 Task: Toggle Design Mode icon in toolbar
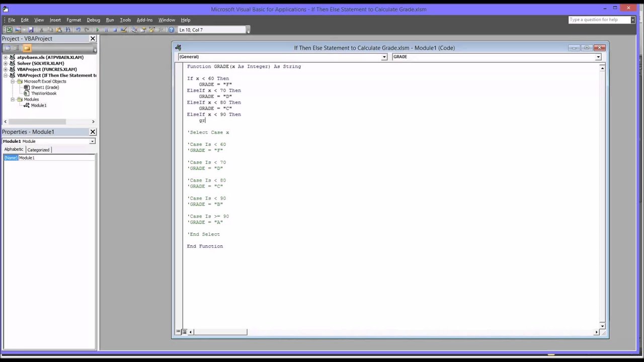coord(124,30)
